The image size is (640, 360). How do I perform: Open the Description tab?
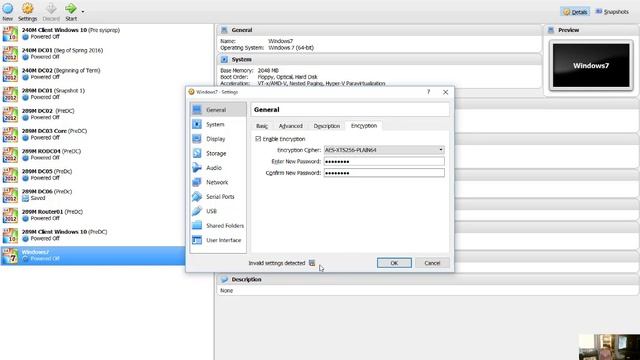click(x=327, y=126)
